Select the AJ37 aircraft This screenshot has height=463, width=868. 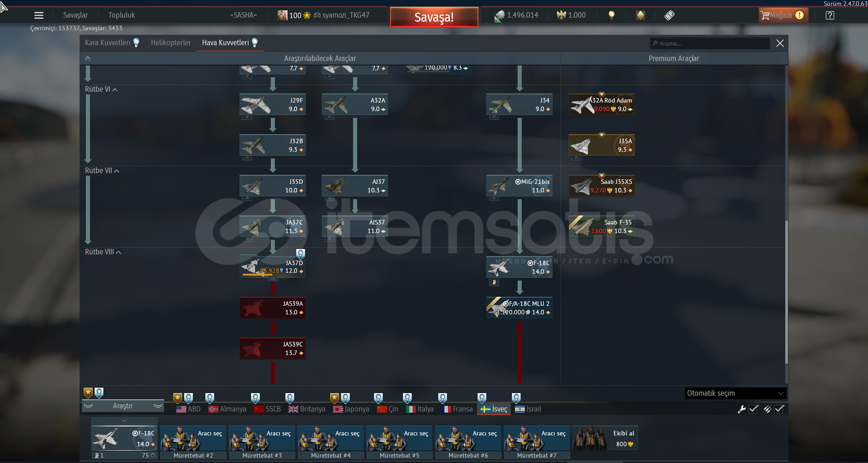point(355,186)
